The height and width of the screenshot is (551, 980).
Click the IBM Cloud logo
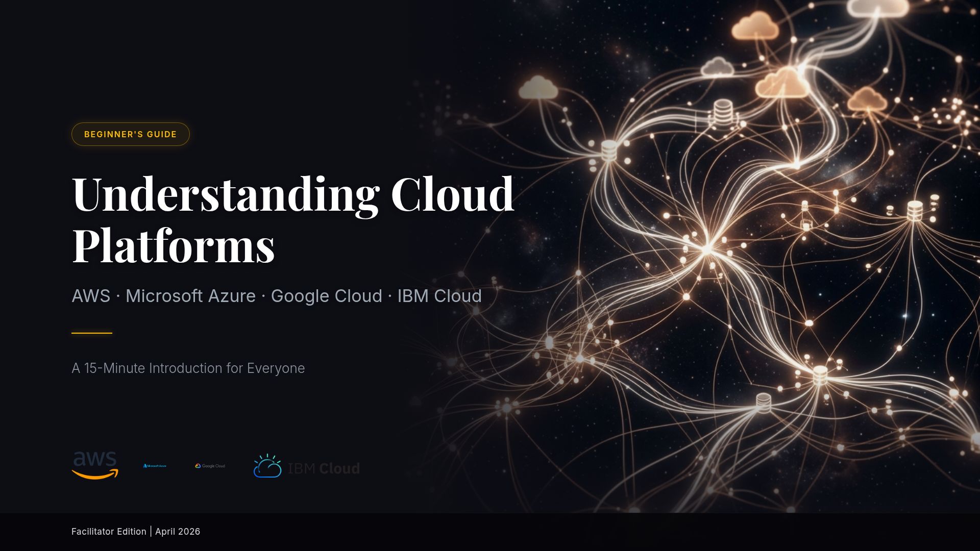tap(307, 466)
